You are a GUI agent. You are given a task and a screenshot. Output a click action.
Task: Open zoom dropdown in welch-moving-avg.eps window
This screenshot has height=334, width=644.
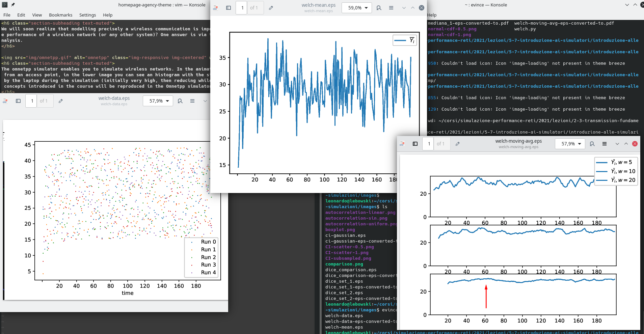pos(570,144)
